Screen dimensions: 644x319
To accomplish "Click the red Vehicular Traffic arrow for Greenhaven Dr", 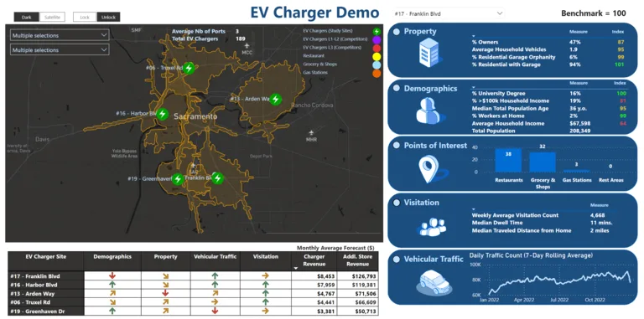I will coord(215,311).
